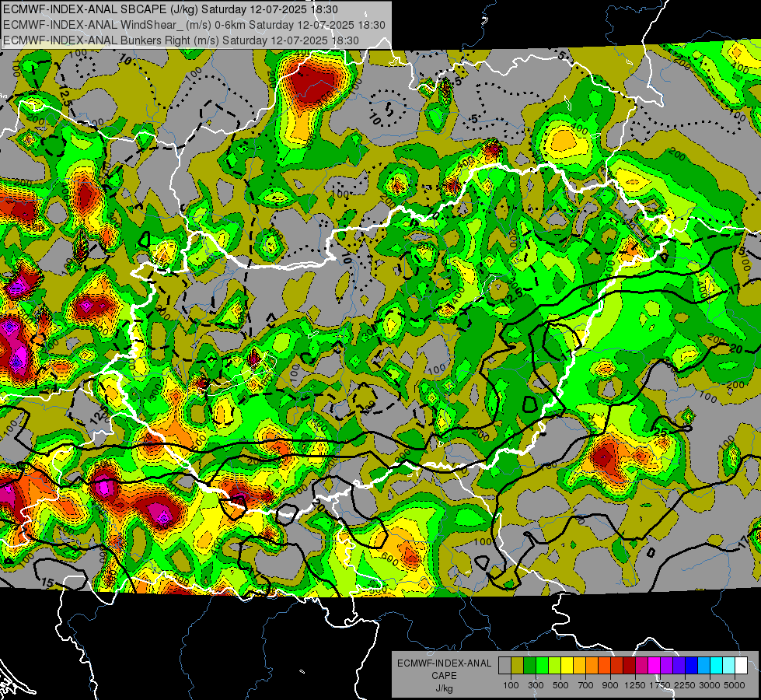Click the 100 tick label in legend
This screenshot has height=700, width=761.
pos(511,685)
